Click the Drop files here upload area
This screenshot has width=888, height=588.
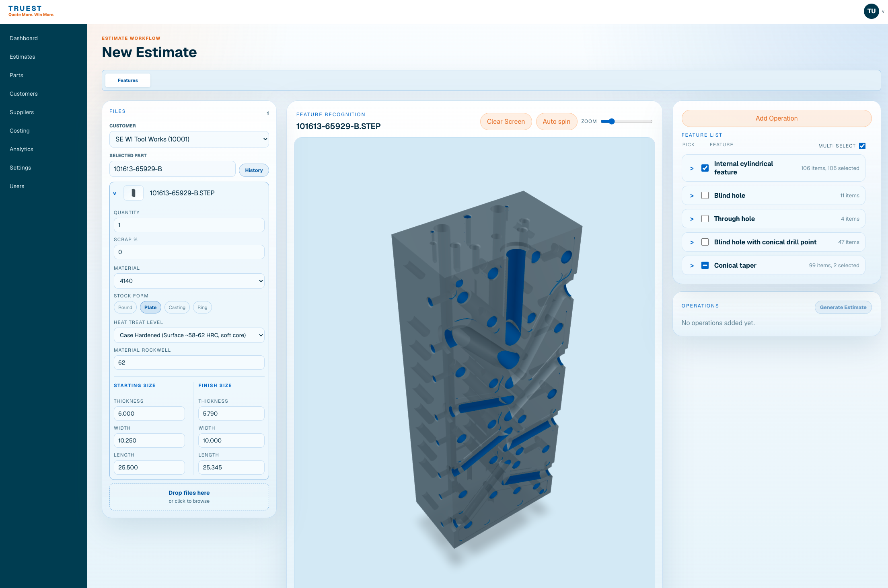[189, 497]
